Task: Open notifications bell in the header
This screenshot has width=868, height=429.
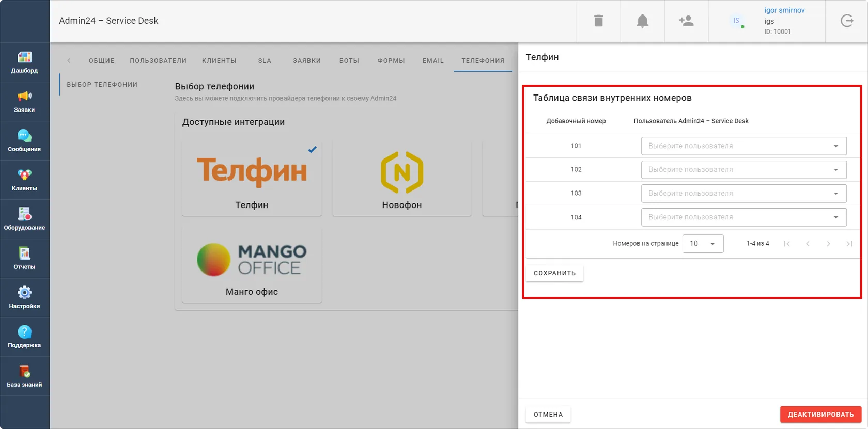Action: 642,21
